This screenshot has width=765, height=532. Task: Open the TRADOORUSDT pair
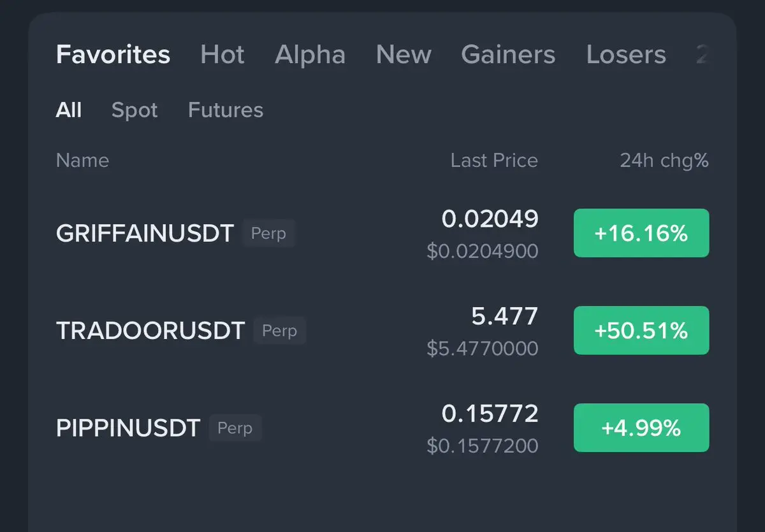click(150, 331)
